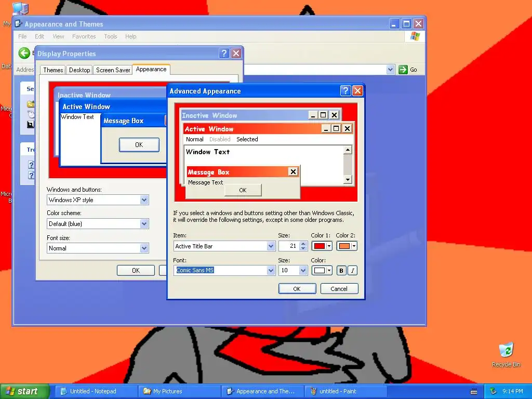532x399 pixels.
Task: Click the first help icon in side panel
Action: point(31,165)
